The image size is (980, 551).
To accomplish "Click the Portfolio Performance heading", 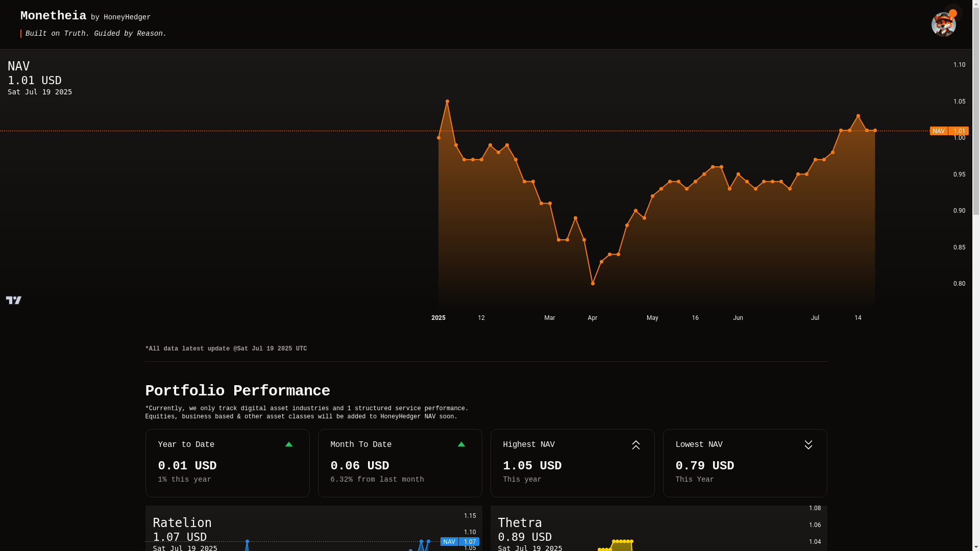I will (238, 391).
